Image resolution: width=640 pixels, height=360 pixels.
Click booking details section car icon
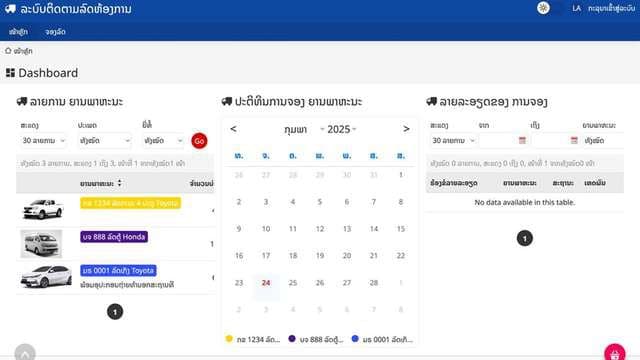pos(431,101)
